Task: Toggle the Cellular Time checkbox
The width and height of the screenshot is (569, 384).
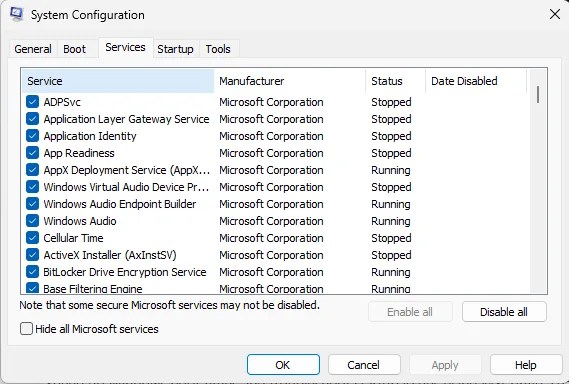Action: 33,238
